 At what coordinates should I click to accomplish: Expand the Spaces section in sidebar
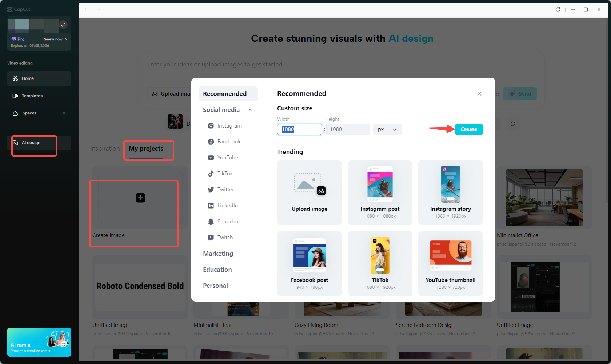pyautogui.click(x=64, y=113)
